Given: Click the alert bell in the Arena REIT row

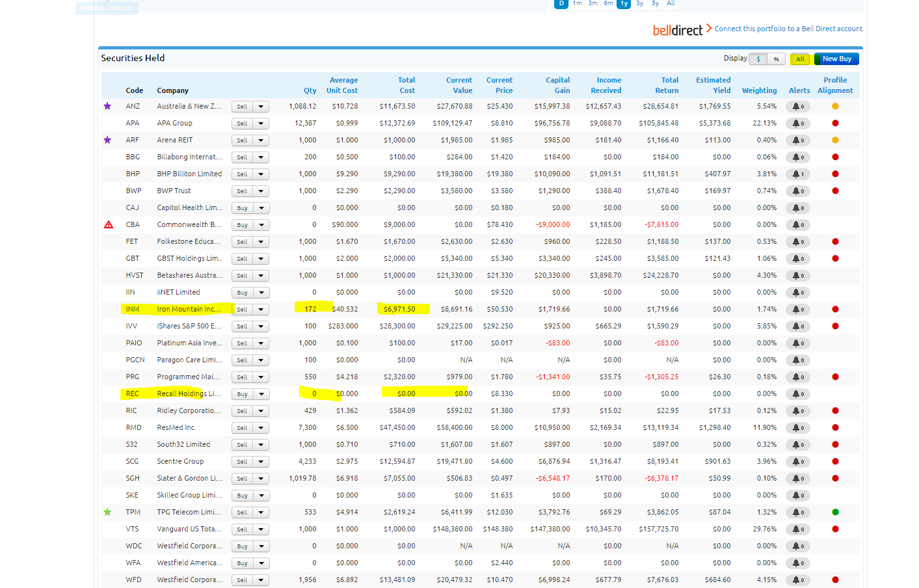Looking at the screenshot, I should click(x=798, y=140).
